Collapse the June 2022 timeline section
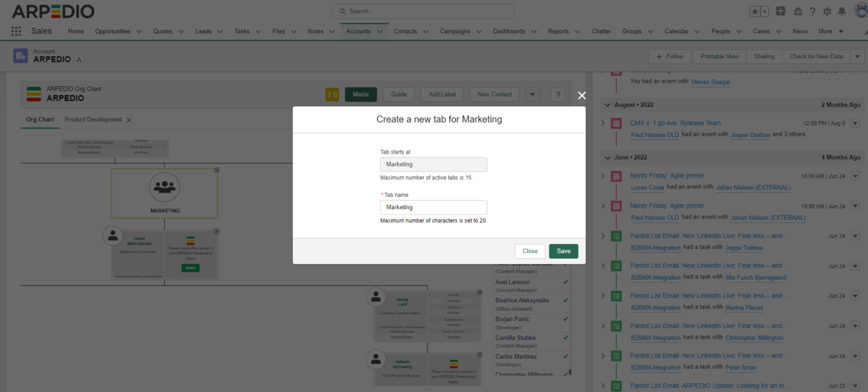Screen dimensions: 868x392 607,158
